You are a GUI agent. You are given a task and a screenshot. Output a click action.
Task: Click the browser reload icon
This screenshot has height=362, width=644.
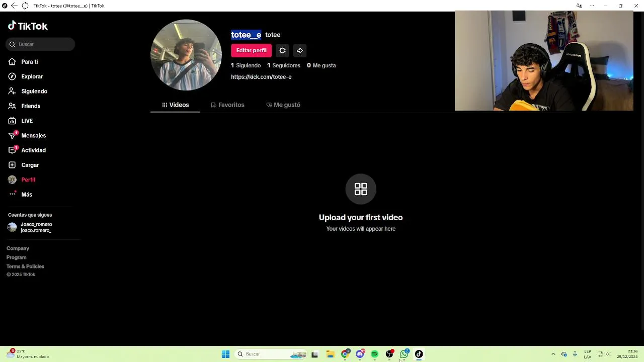pyautogui.click(x=25, y=6)
